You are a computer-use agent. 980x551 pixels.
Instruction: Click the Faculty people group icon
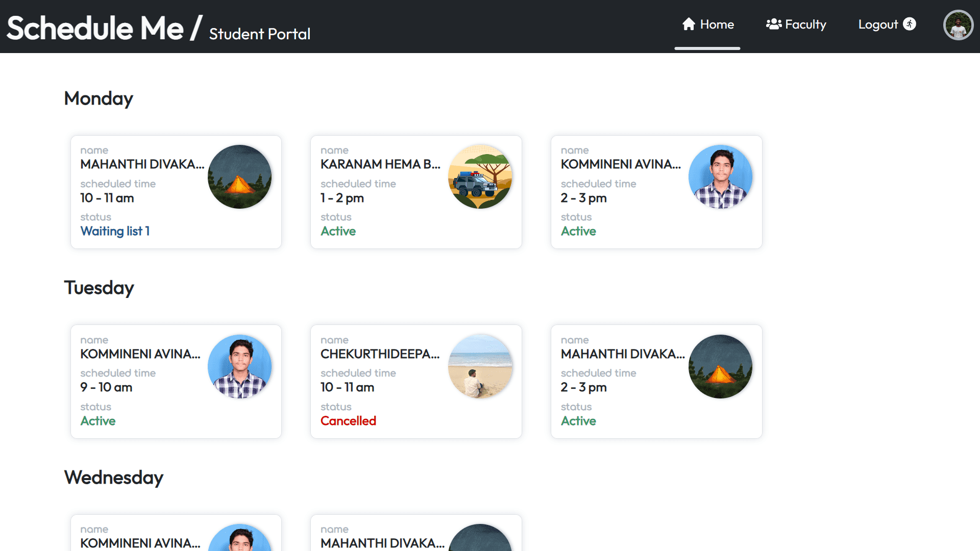tap(774, 24)
